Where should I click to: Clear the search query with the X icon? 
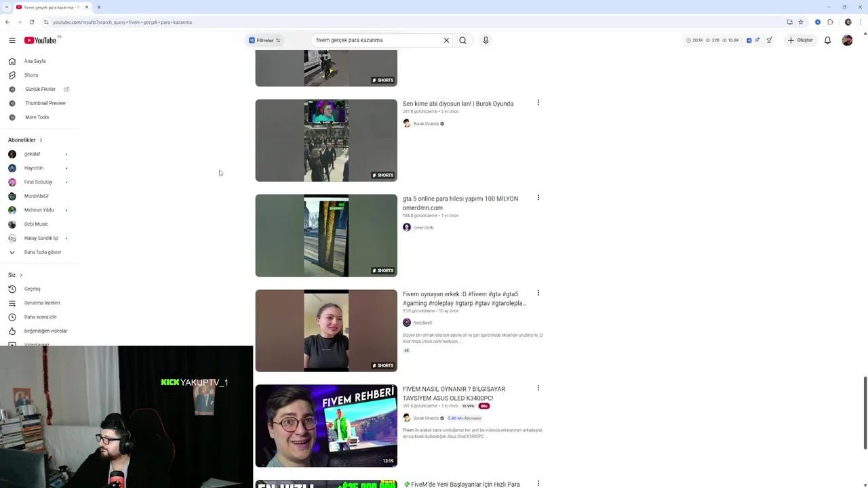coord(446,41)
